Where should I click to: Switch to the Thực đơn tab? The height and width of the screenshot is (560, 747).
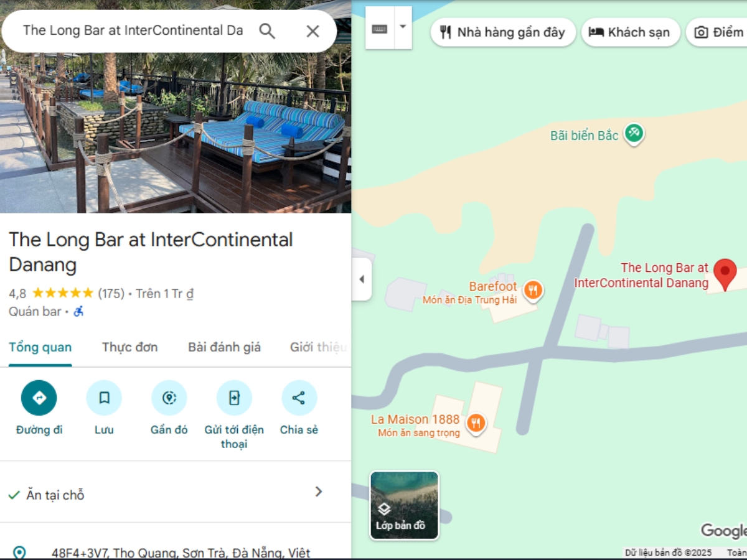pos(129,347)
